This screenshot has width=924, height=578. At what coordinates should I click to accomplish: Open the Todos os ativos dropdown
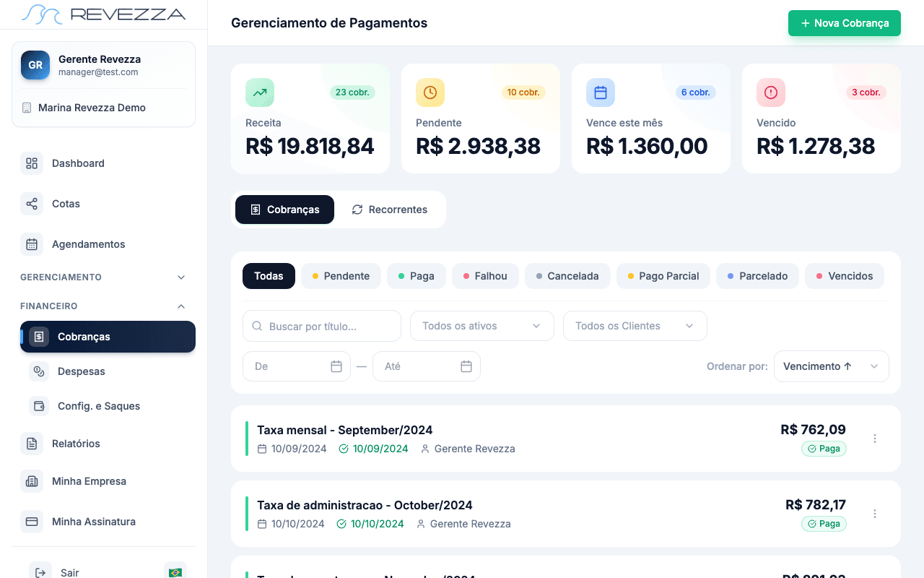click(482, 326)
